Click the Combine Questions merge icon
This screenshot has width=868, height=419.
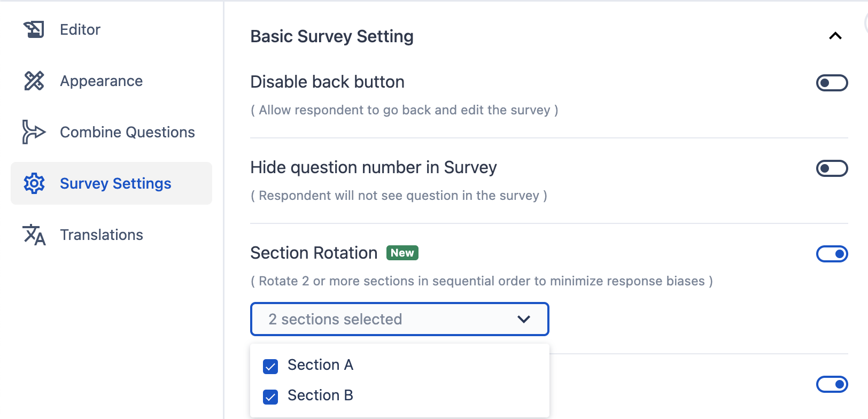34,132
